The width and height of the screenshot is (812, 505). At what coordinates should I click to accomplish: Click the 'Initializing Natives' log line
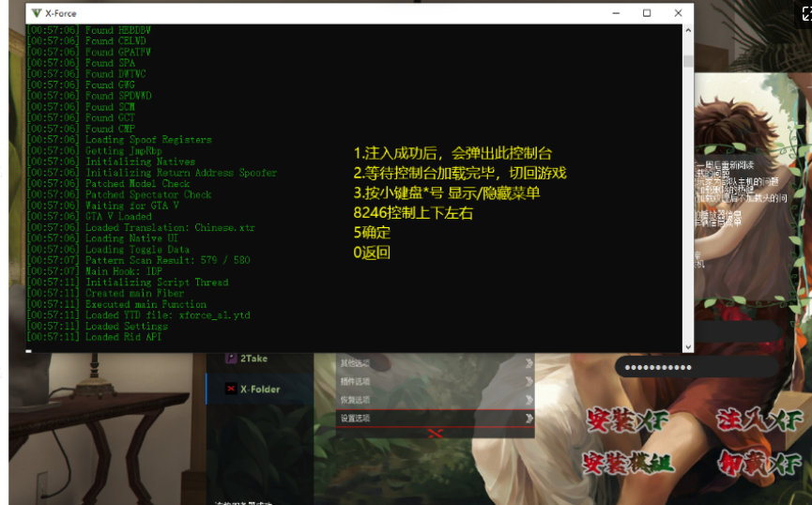coord(111,161)
